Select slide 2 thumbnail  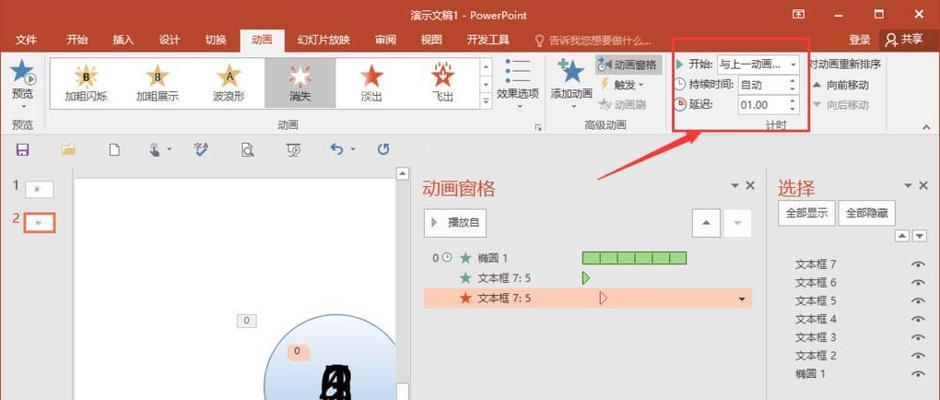(39, 222)
